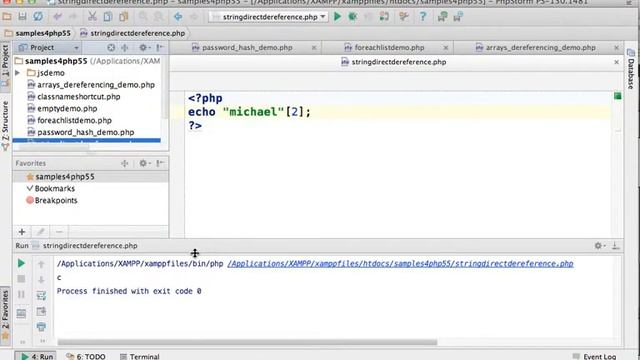
Task: Synchronize files with the refresh icon
Action: click(x=38, y=17)
